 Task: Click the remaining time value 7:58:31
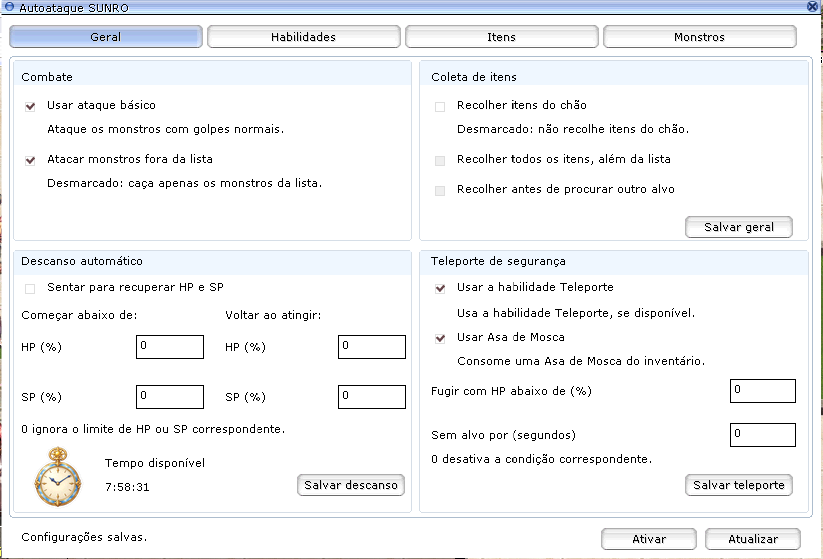(127, 487)
